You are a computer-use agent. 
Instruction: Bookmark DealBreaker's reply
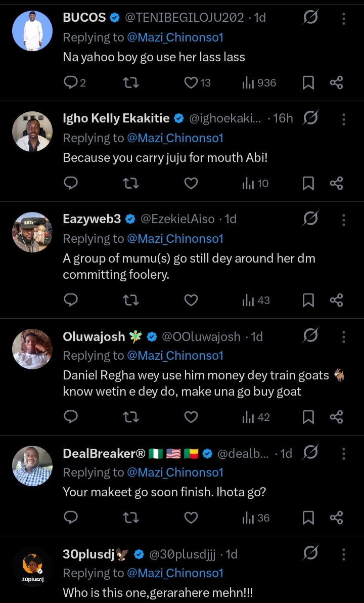pos(308,518)
